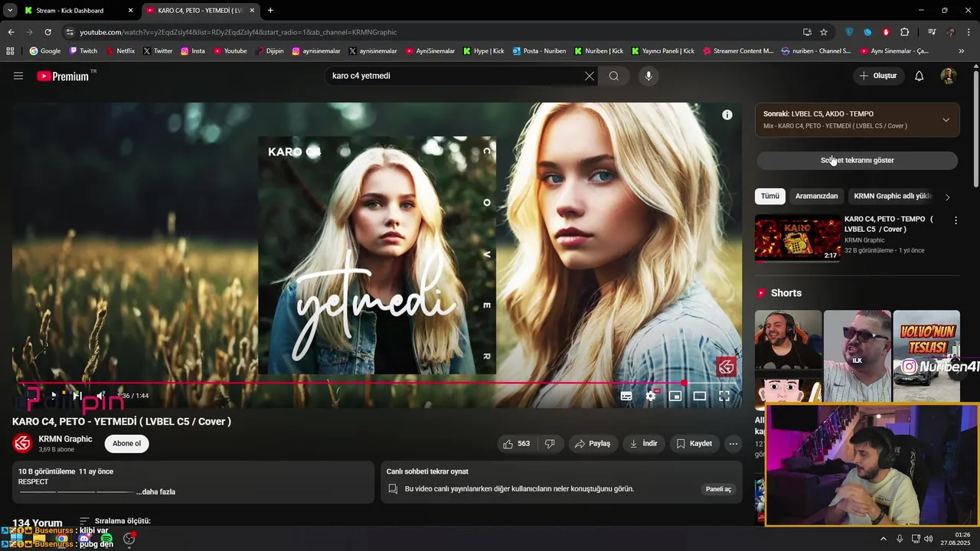Select KRMN Graphic adlı yükleyen chip
980x551 pixels.
click(893, 196)
